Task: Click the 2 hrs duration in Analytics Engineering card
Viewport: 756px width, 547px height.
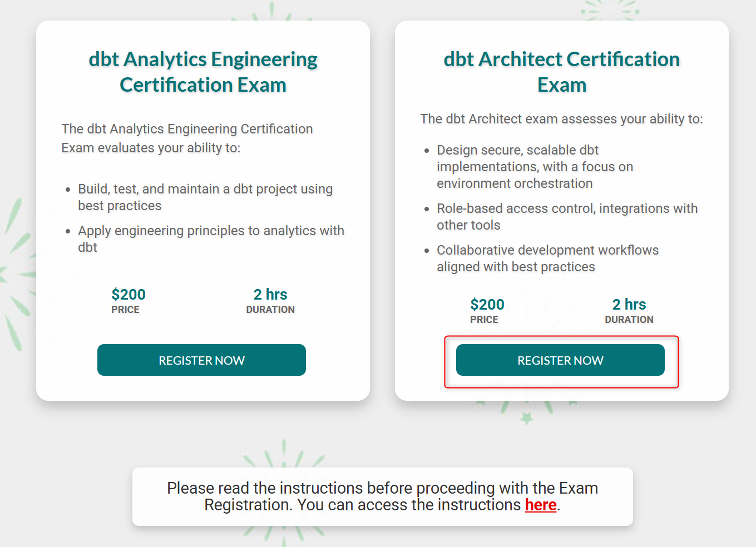Action: point(270,294)
